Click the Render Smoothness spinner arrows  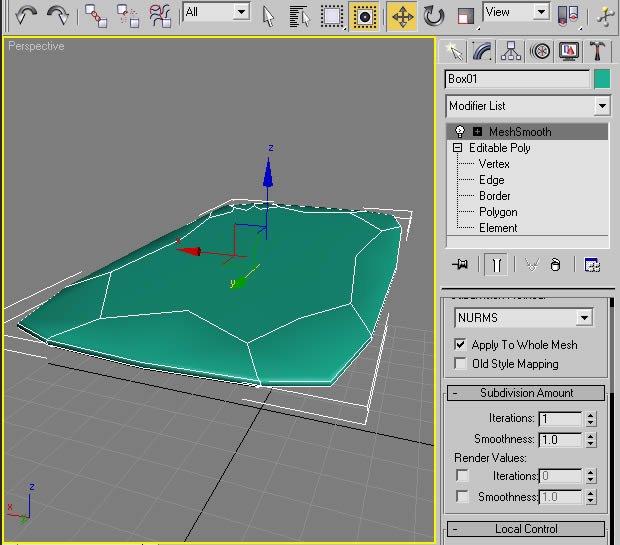point(590,497)
